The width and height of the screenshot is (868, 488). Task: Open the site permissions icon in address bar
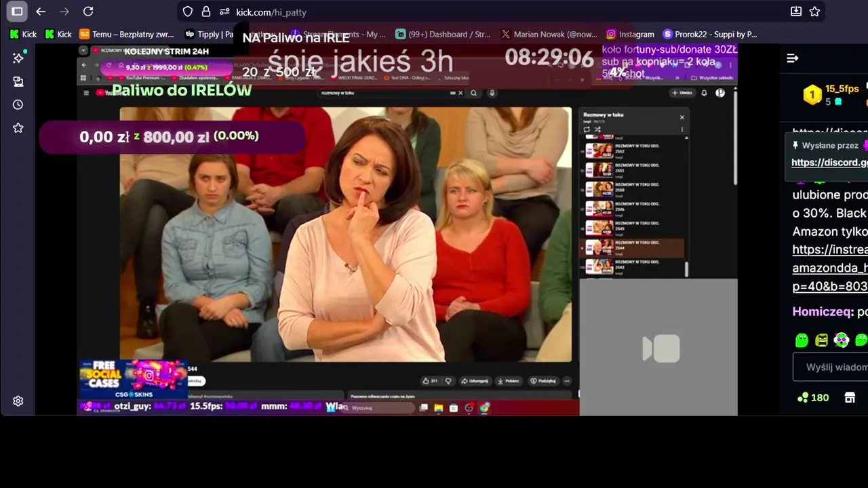coord(224,12)
